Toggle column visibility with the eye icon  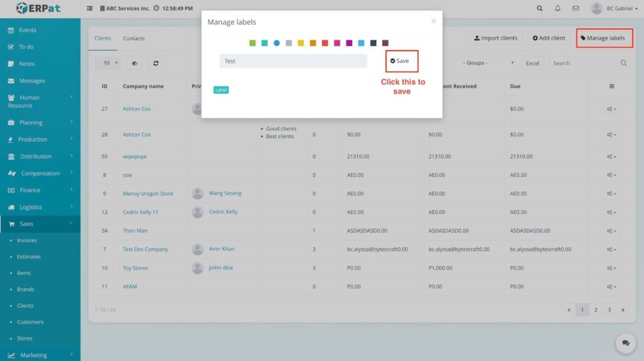(134, 63)
